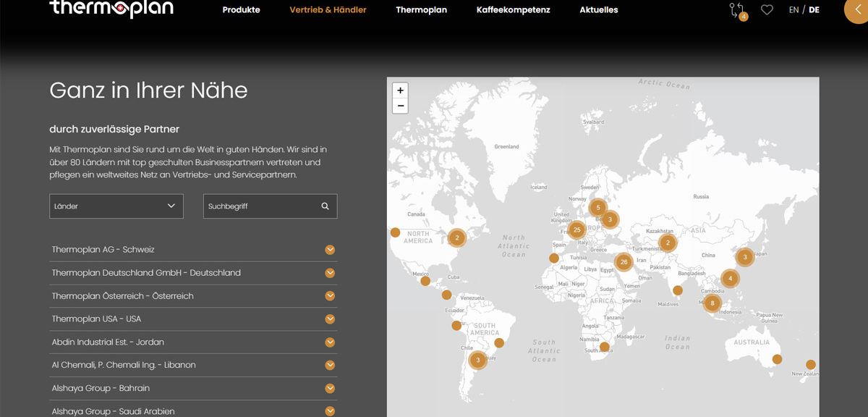Click the Thermoplan USA - USA text
This screenshot has height=417, width=868.
tap(96, 319)
